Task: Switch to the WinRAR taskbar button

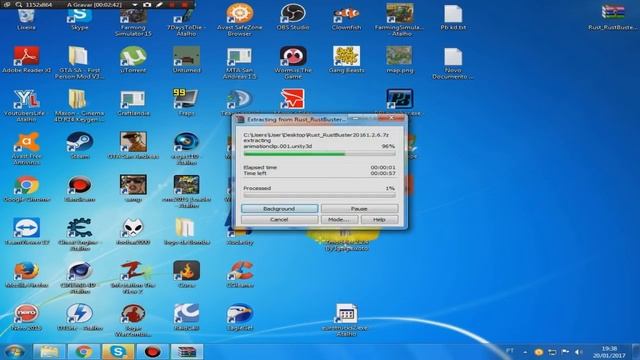Action: [187, 352]
